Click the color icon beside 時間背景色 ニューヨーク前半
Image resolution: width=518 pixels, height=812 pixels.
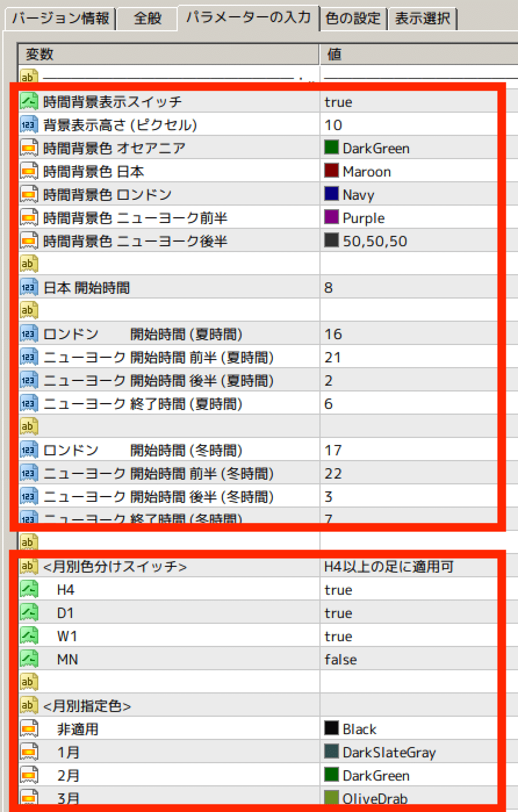click(x=29, y=218)
